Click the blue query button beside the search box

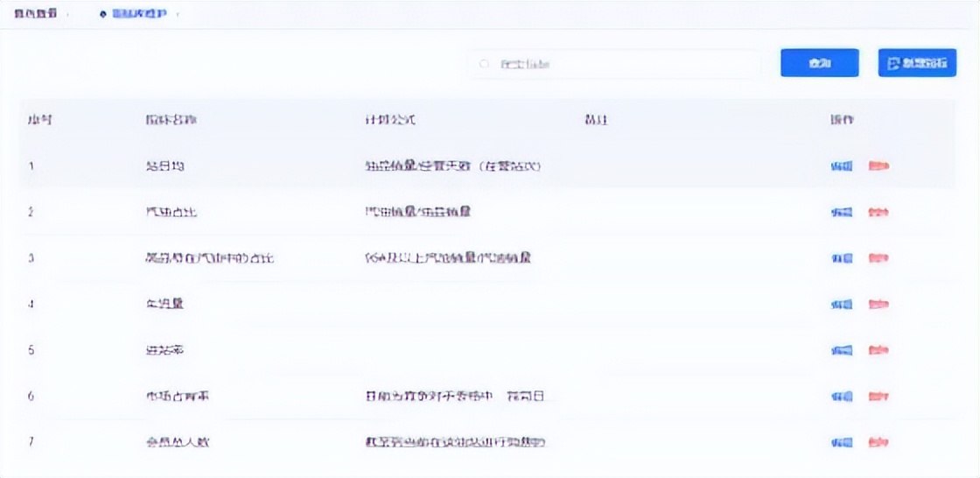pyautogui.click(x=819, y=63)
